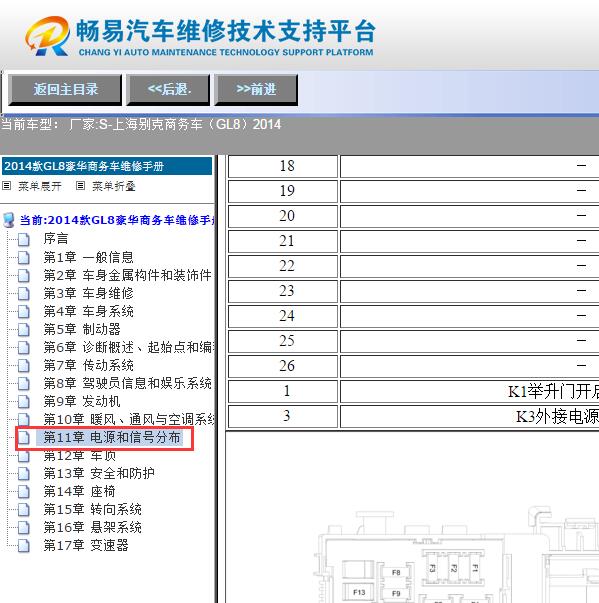Click the page icon beside 第8章

[23, 384]
